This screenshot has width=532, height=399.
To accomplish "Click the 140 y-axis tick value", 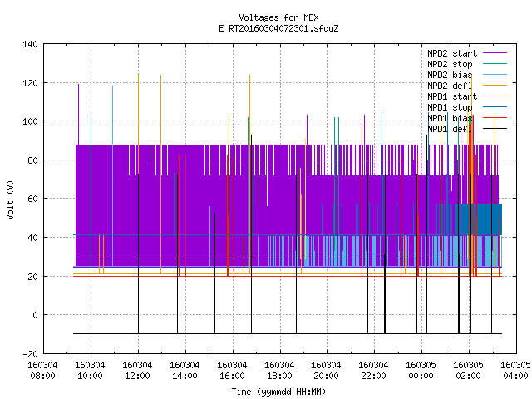I will click(30, 44).
